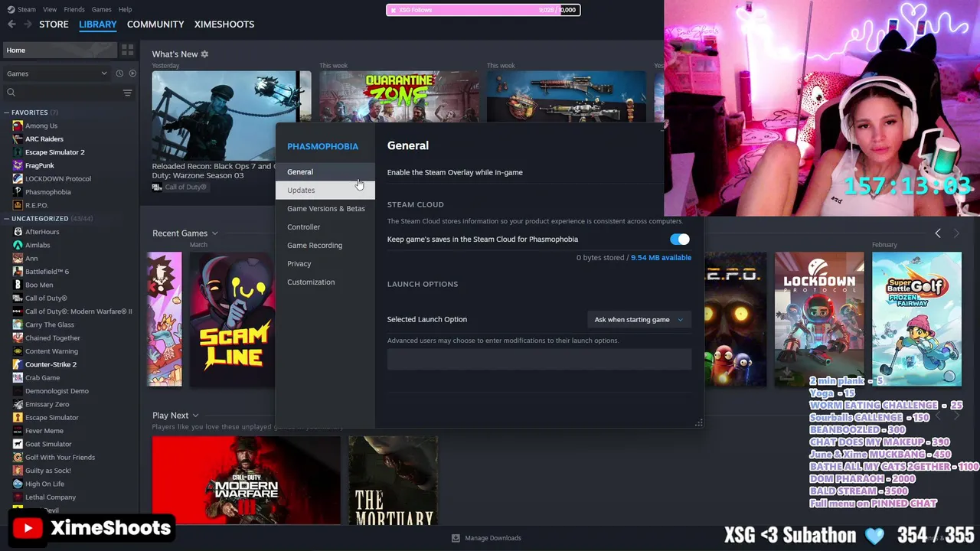Click the library Home button

click(x=60, y=51)
